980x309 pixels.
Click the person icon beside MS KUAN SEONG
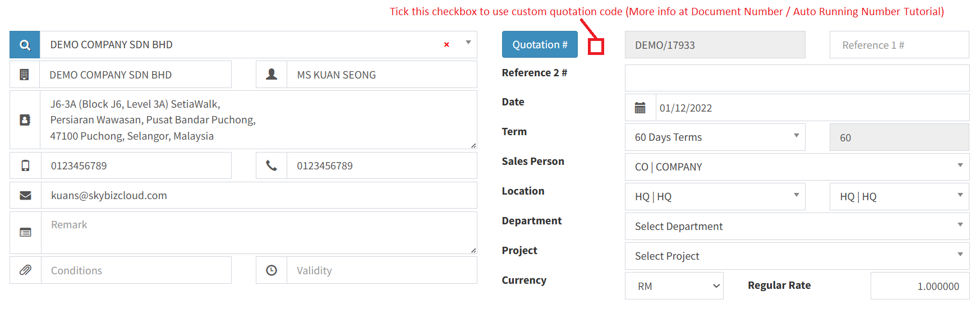point(272,75)
